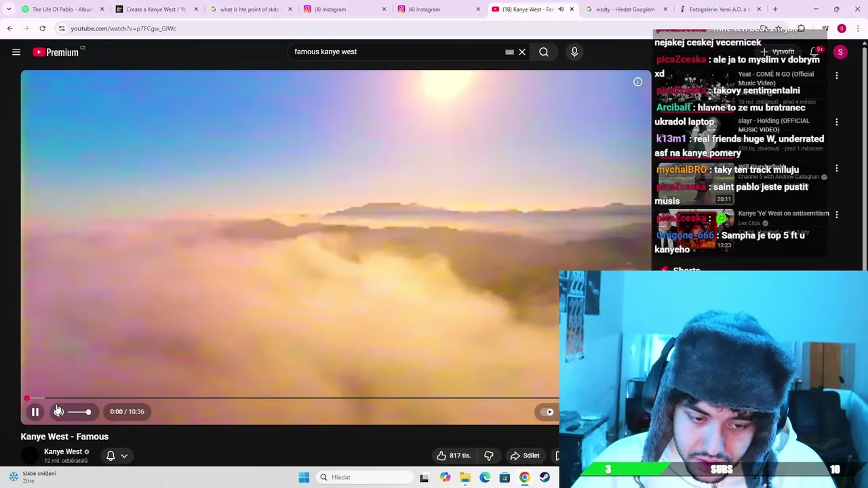Screen dimensions: 868x488
Task: Switch to what is hte point of skits tab
Action: coord(250,9)
